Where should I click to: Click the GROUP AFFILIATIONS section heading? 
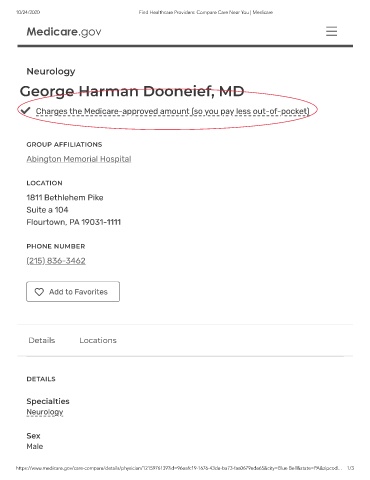[x=64, y=144]
